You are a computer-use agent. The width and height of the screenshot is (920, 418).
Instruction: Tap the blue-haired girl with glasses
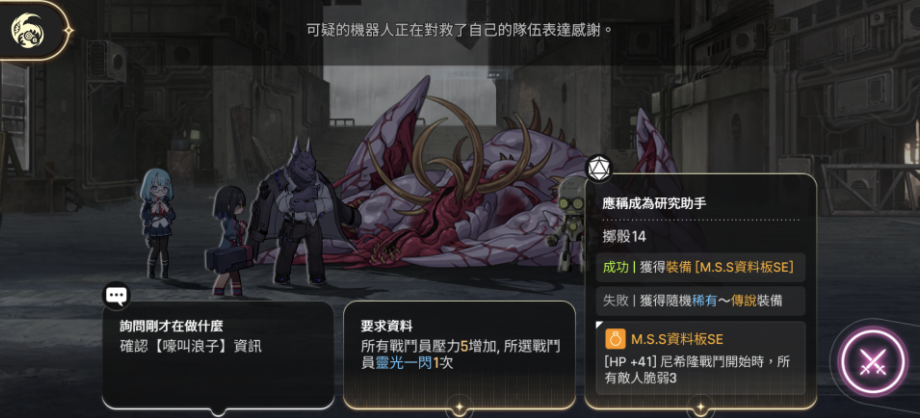pyautogui.click(x=157, y=223)
